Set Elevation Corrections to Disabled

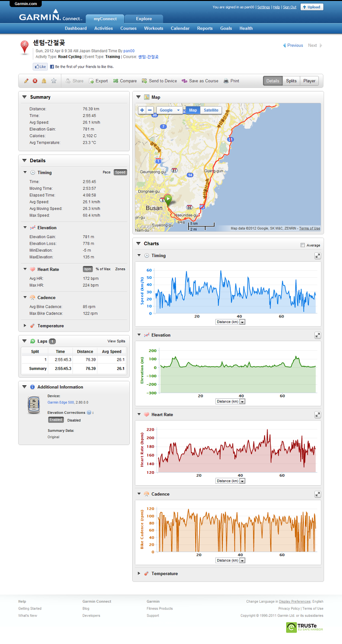pos(74,420)
